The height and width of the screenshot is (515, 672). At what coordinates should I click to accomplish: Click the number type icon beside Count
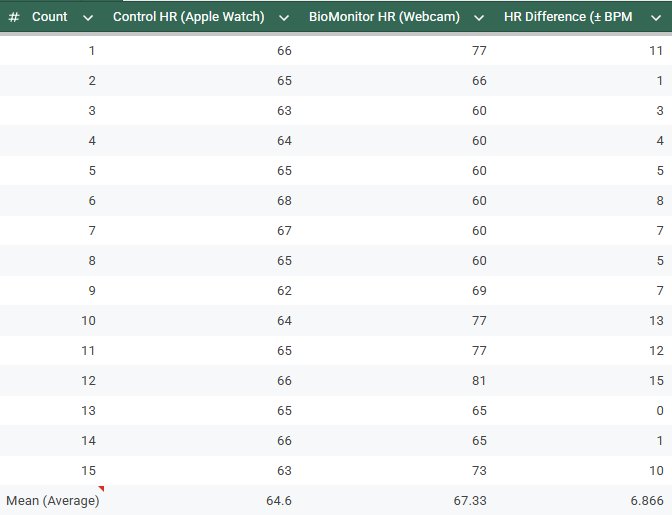pos(14,17)
